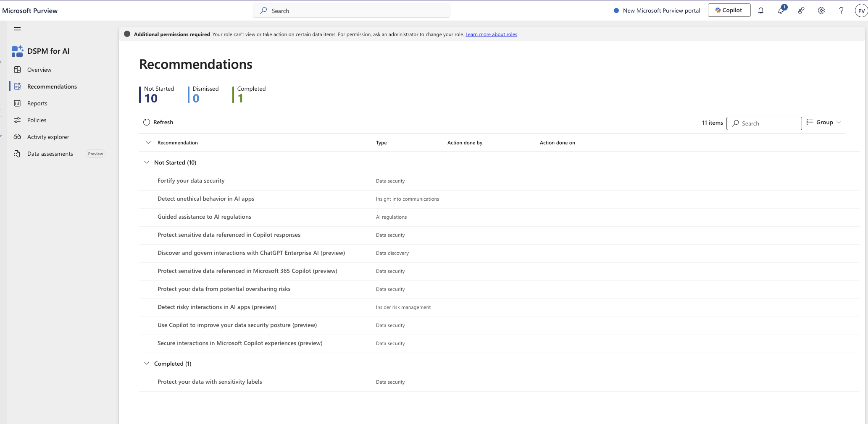Open the Group dropdown
The height and width of the screenshot is (424, 868).
pos(824,122)
